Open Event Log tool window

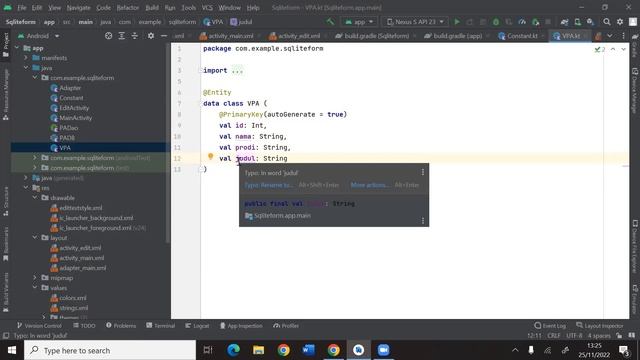550,325
